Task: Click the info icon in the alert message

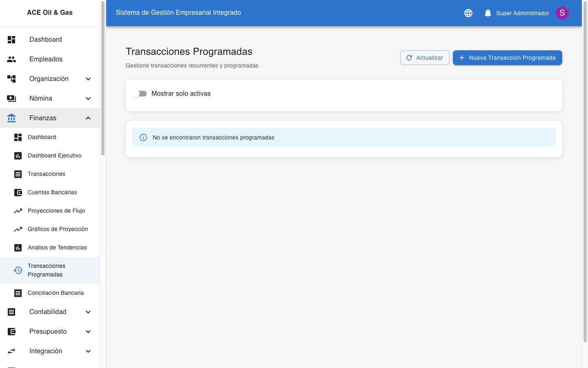Action: [x=143, y=137]
